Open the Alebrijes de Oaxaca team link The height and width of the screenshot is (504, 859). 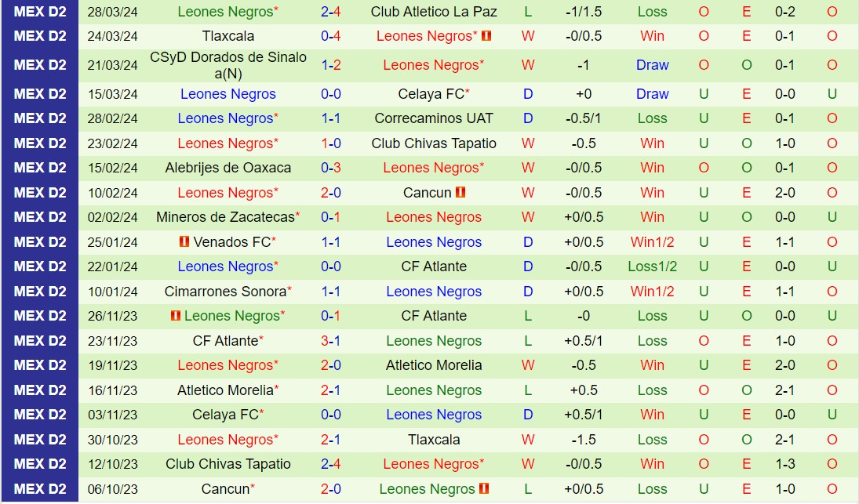point(227,168)
